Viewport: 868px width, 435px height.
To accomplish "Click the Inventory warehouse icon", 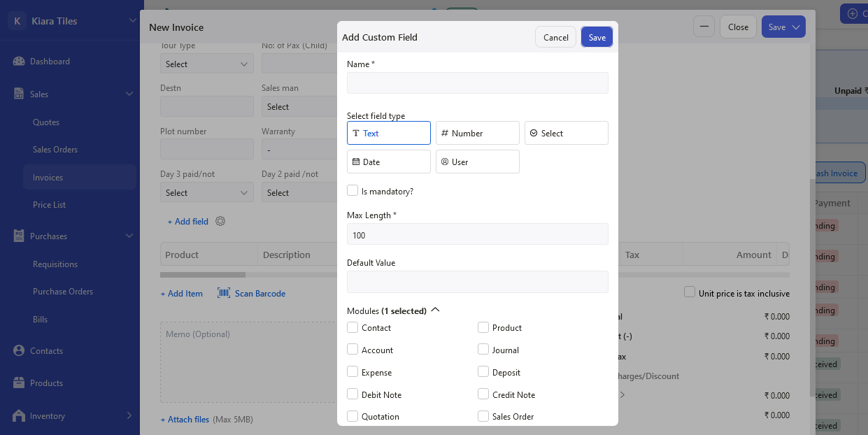I will click(x=19, y=416).
